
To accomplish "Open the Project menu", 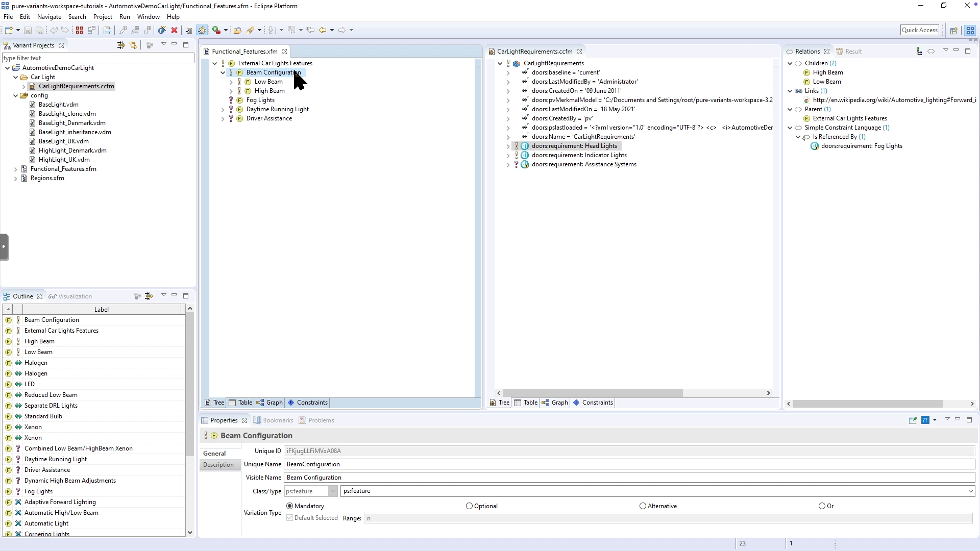I will 103,17.
